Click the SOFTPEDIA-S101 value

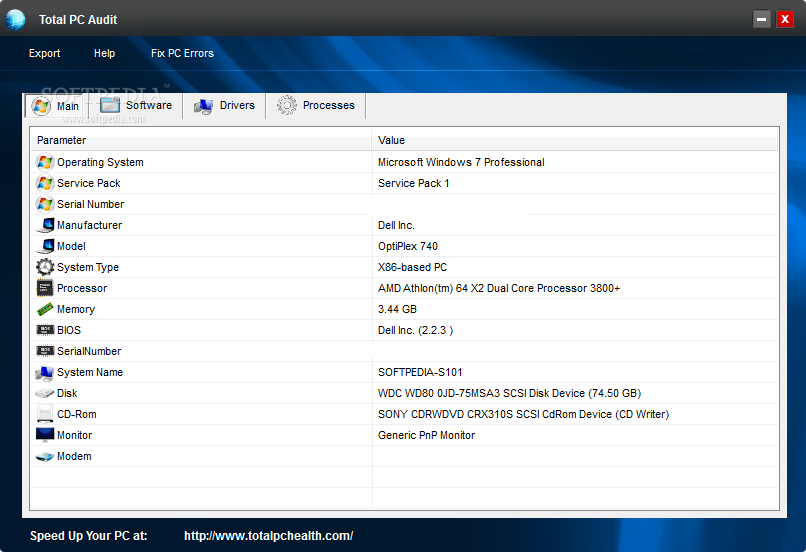coord(420,373)
